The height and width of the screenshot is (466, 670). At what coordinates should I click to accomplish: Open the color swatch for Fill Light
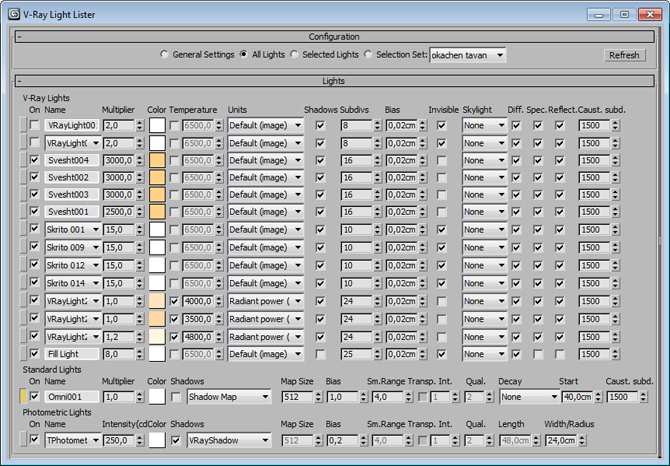(157, 354)
